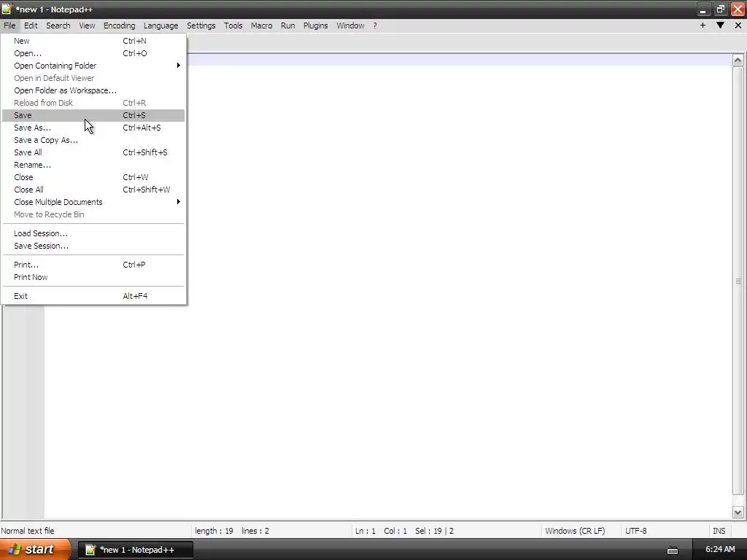Click Load Session... menu entry
Screen dimensions: 747x560
coord(93,233)
